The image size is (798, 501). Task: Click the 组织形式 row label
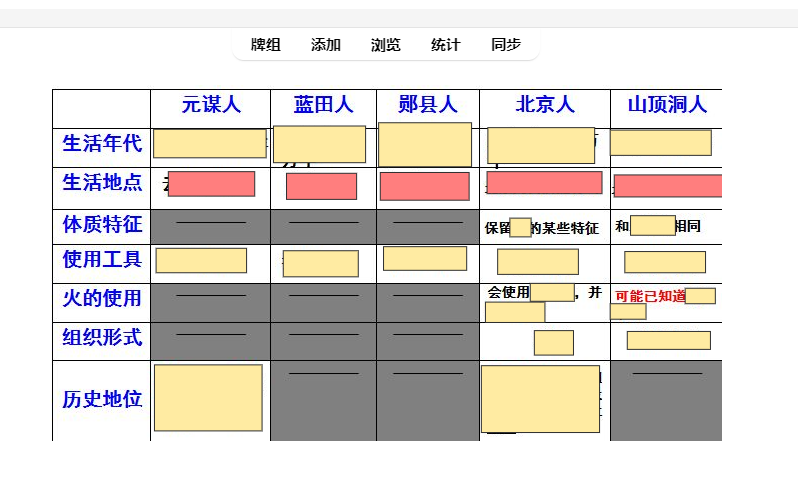(102, 338)
